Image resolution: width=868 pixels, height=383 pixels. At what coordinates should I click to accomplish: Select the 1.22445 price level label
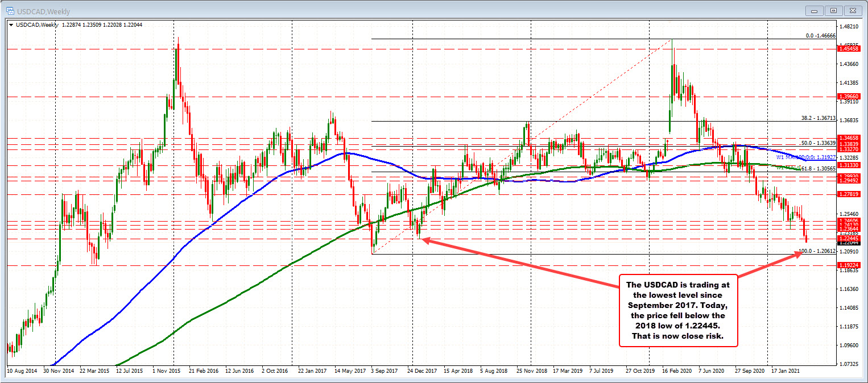tap(849, 238)
